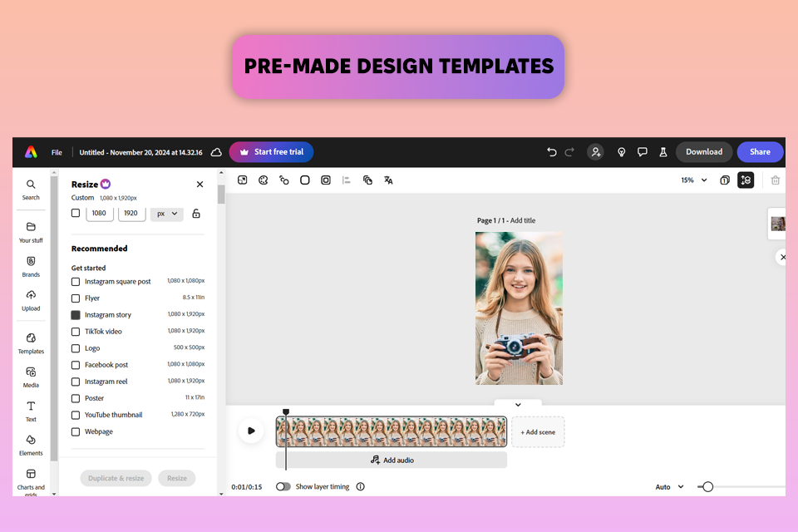Play the video timeline
The height and width of the screenshot is (532, 798).
[x=251, y=431]
